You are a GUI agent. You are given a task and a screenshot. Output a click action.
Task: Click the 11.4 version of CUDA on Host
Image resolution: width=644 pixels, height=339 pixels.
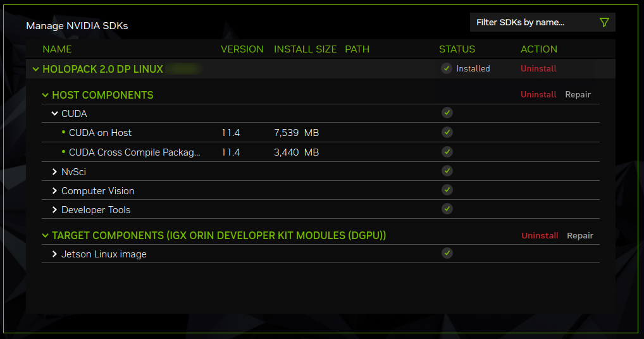pos(230,133)
